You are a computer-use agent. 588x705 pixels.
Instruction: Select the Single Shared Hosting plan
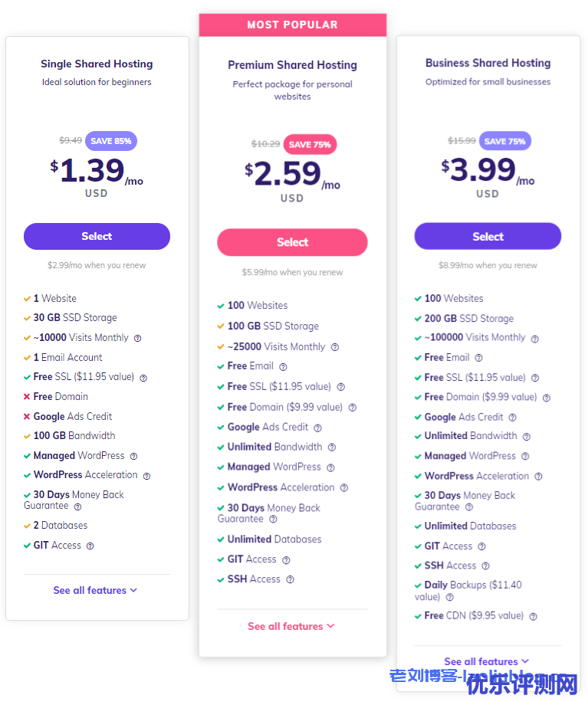pyautogui.click(x=97, y=237)
